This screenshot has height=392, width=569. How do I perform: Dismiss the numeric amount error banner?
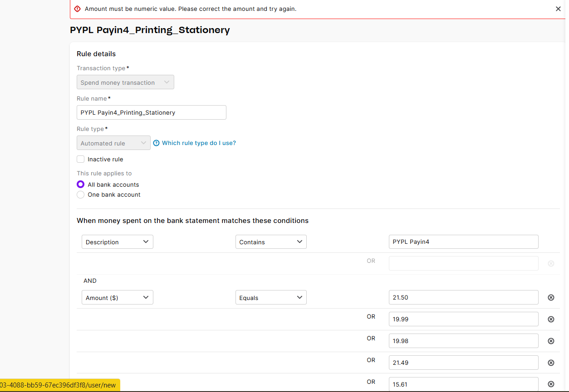pos(558,9)
